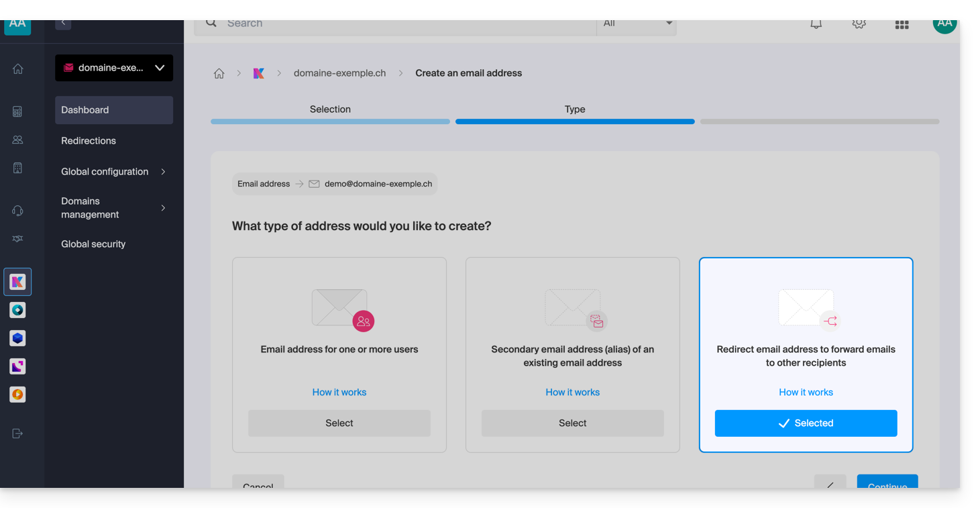This screenshot has height=508, width=980.
Task: Open the users icon in left rail
Action: [17, 140]
